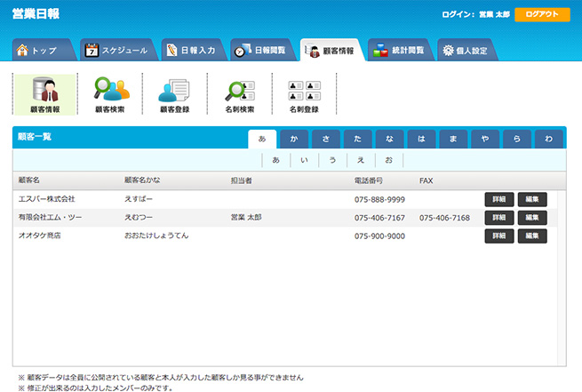582x392 pixels.
Task: Click 編集 for オオタケ商店
Action: tap(532, 236)
